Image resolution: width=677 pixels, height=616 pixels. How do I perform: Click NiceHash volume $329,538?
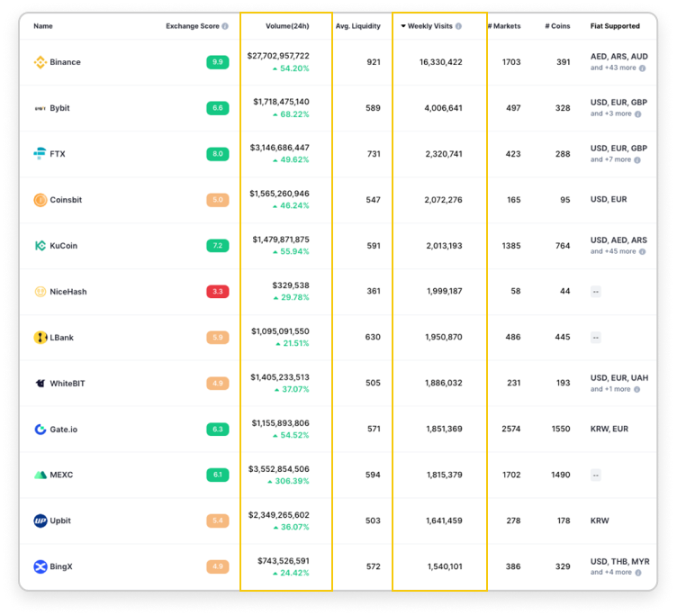(291, 285)
